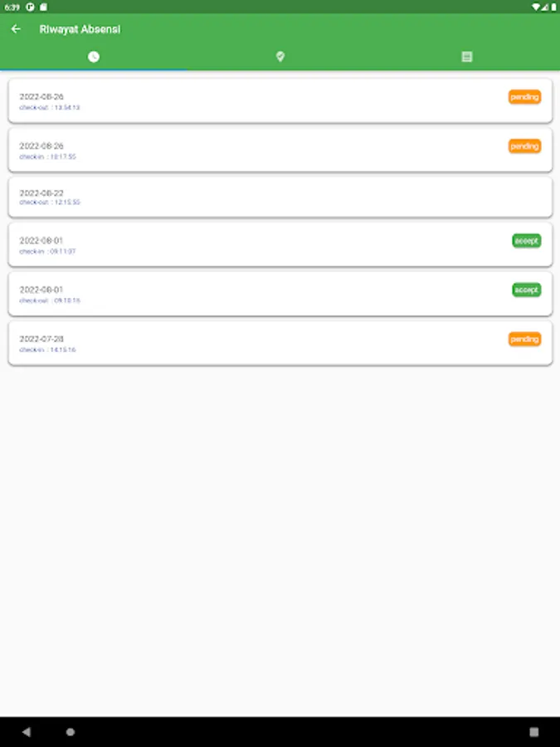Open the 2022-08-22 check-out entry
Viewport: 560px width, 747px height.
click(x=280, y=198)
